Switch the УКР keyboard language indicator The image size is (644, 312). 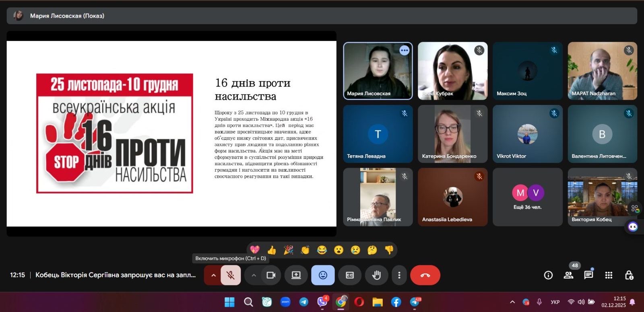[x=555, y=302]
